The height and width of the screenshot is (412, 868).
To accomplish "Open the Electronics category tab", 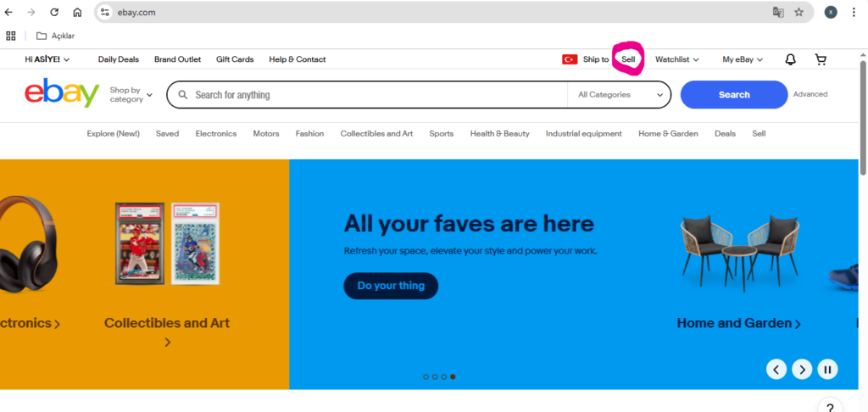I will click(x=216, y=133).
